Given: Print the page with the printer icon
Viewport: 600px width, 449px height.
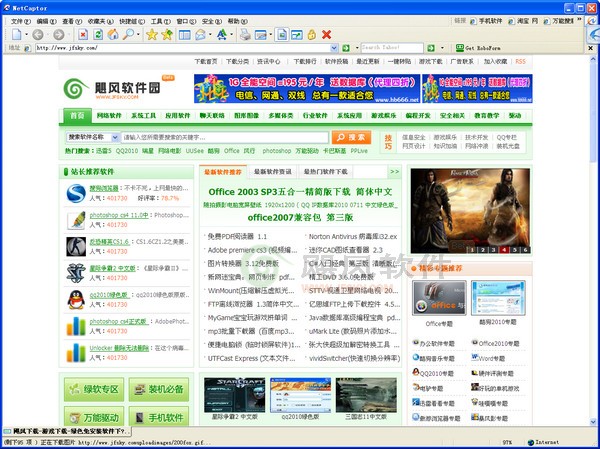Looking at the screenshot, I should [x=245, y=35].
